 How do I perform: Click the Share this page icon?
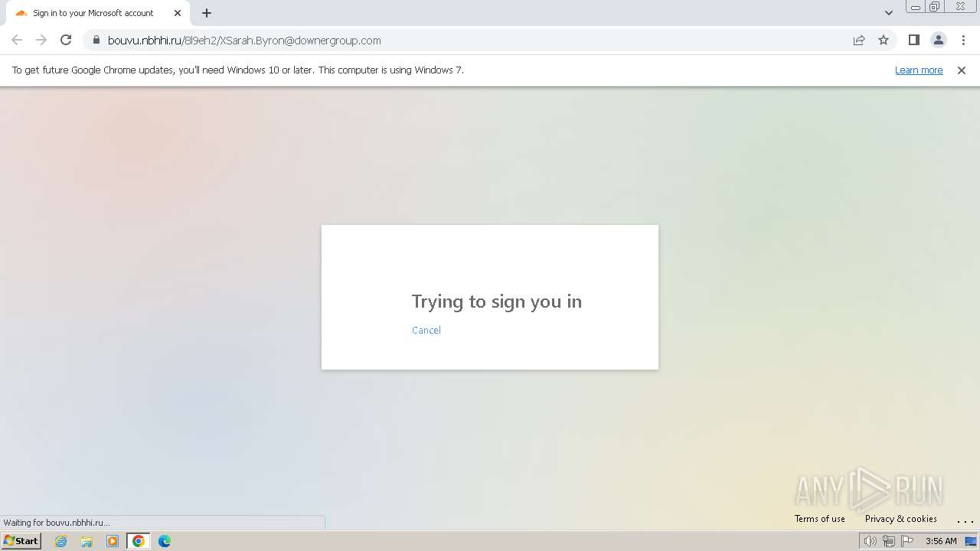coord(859,41)
